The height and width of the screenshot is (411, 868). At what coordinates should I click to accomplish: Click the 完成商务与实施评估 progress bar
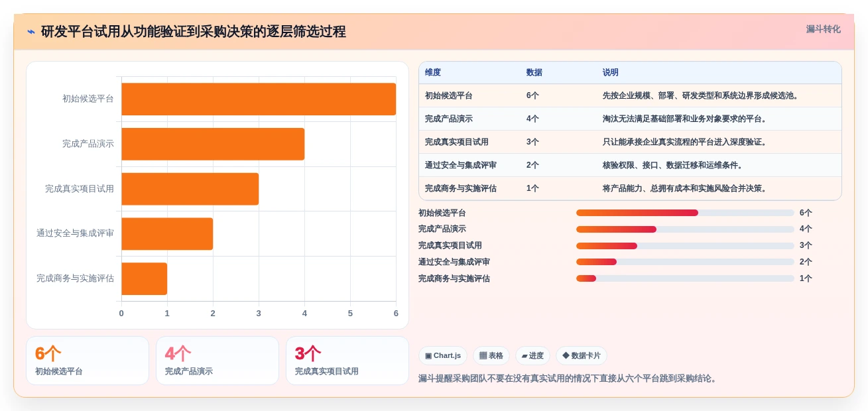click(x=685, y=278)
